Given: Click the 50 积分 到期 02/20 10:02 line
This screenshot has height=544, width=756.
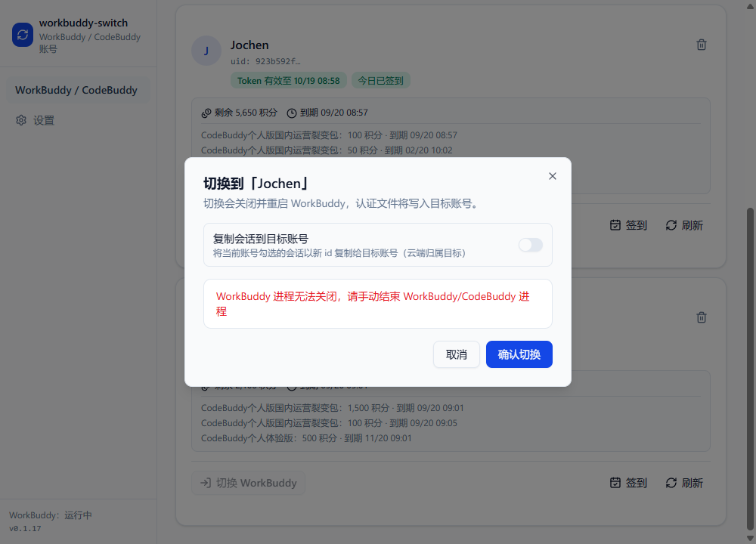Looking at the screenshot, I should 327,150.
